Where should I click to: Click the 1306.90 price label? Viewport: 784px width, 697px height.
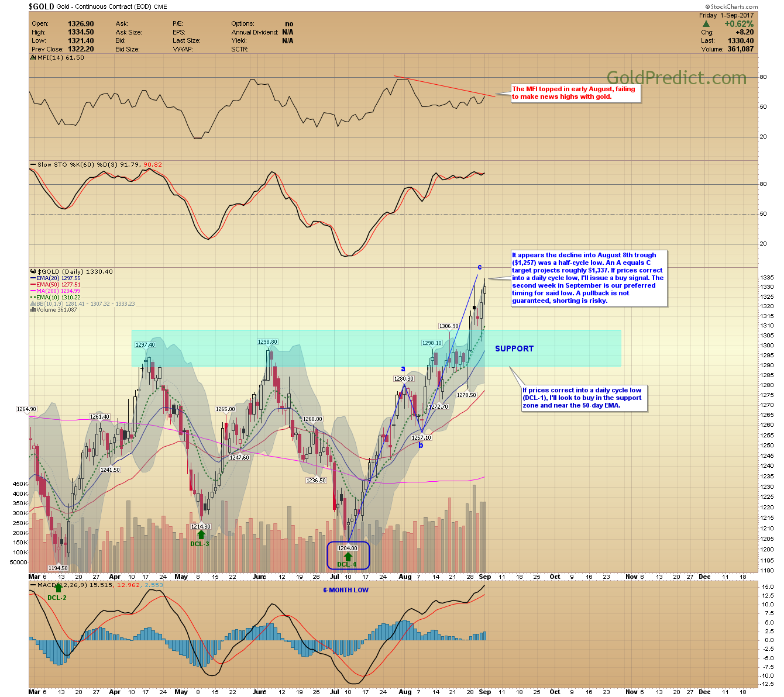(x=449, y=326)
